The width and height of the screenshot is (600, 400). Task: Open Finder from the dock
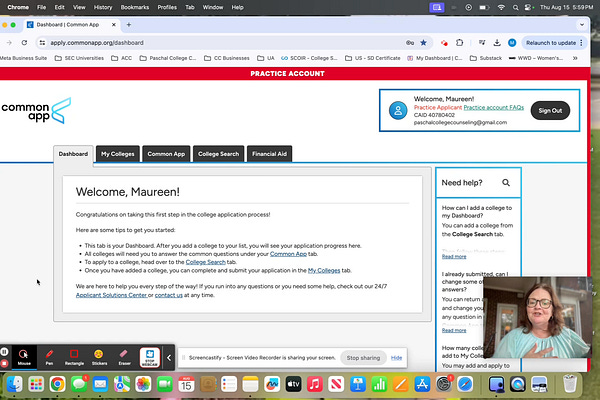pos(15,384)
